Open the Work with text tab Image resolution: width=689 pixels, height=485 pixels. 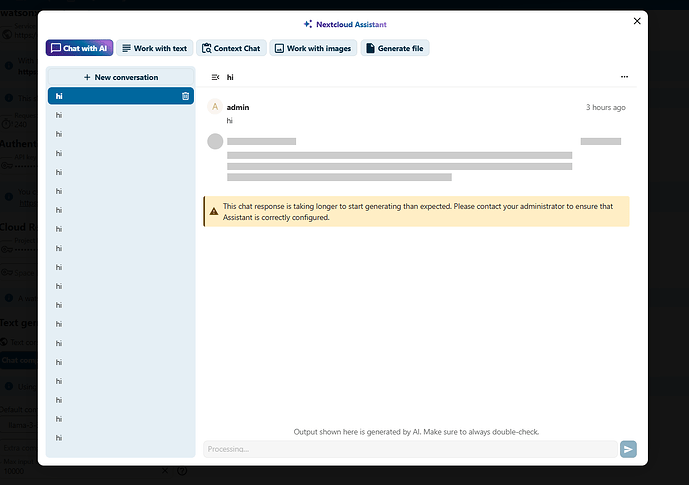coord(154,48)
